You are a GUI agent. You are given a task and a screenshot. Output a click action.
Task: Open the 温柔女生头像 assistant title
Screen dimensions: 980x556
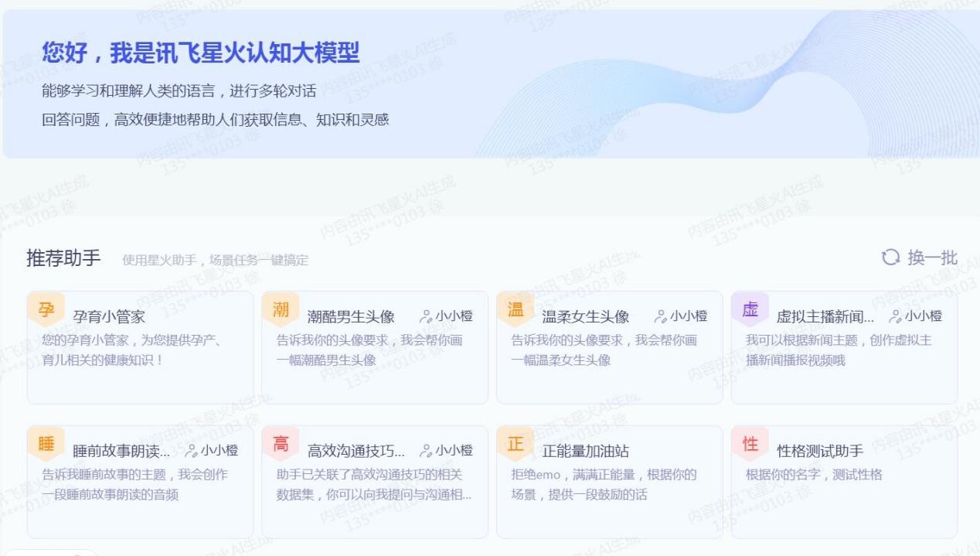(x=586, y=316)
